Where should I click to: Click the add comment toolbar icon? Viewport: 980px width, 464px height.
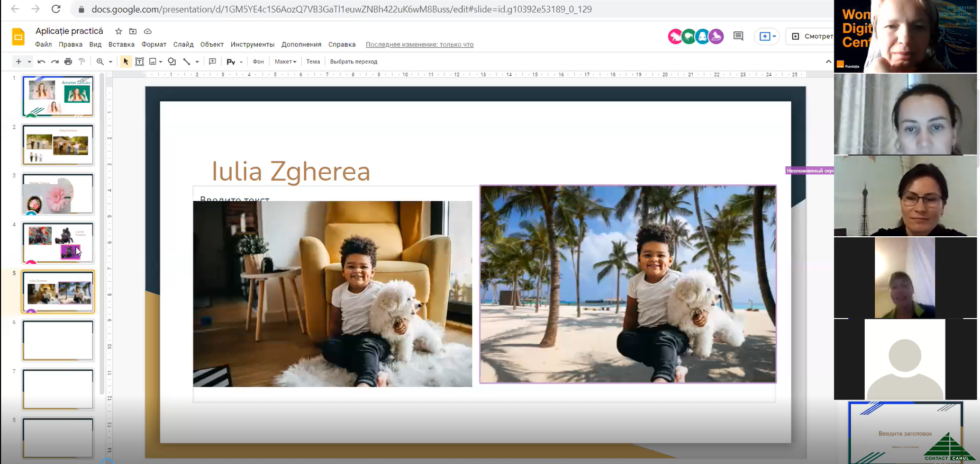(x=213, y=61)
